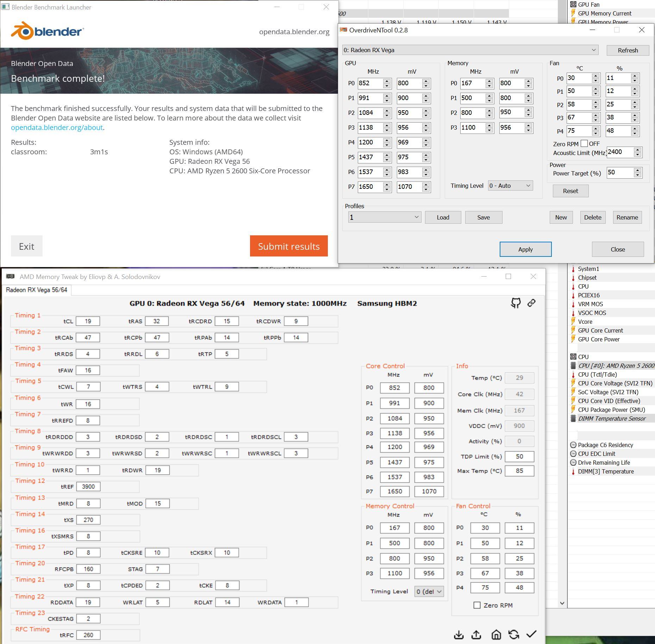
Task: Click the tRFC input field
Action: click(x=88, y=635)
